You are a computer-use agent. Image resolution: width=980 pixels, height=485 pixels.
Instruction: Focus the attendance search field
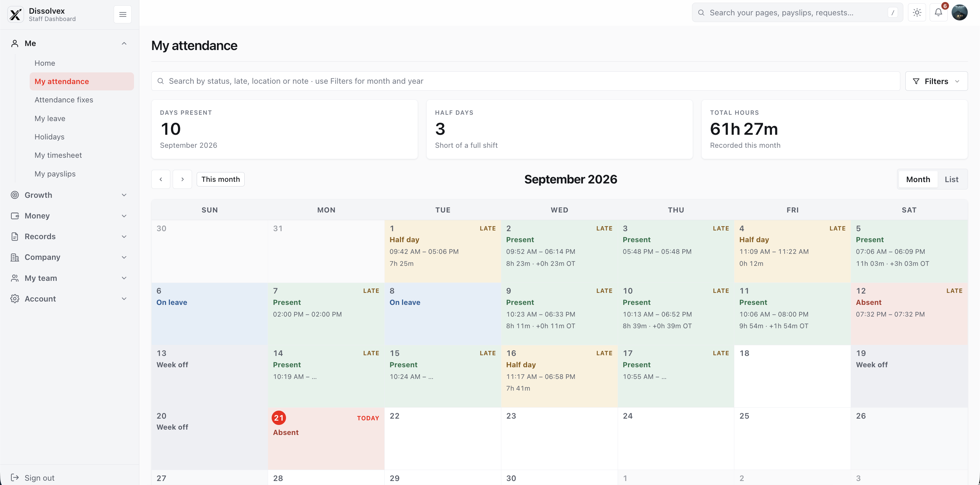point(525,81)
